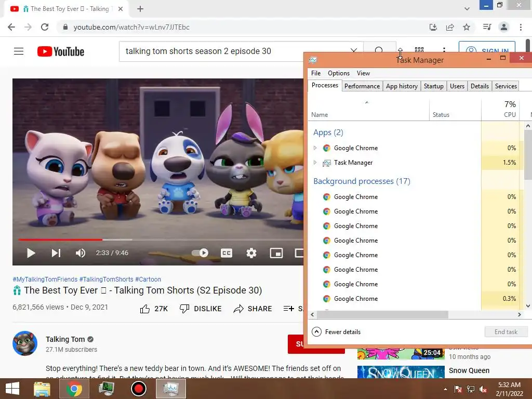Open tab search chevron in Chrome
Viewport: 532px width, 399px height.
tap(467, 9)
